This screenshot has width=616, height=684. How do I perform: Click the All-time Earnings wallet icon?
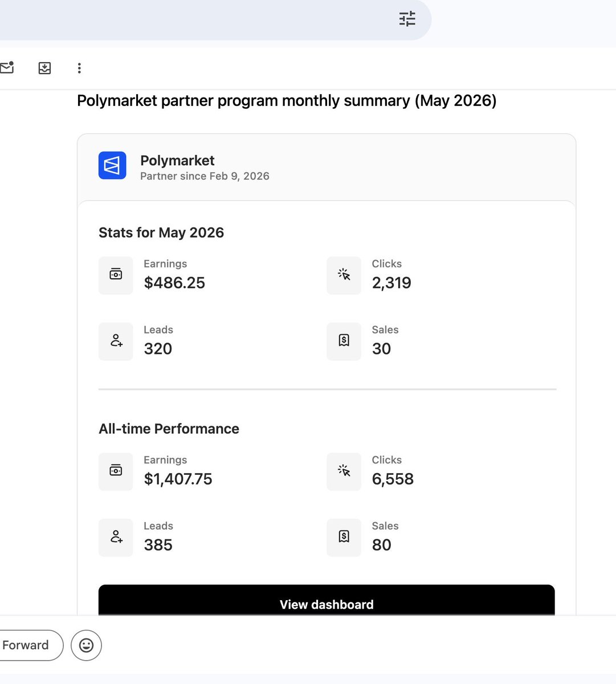point(116,471)
